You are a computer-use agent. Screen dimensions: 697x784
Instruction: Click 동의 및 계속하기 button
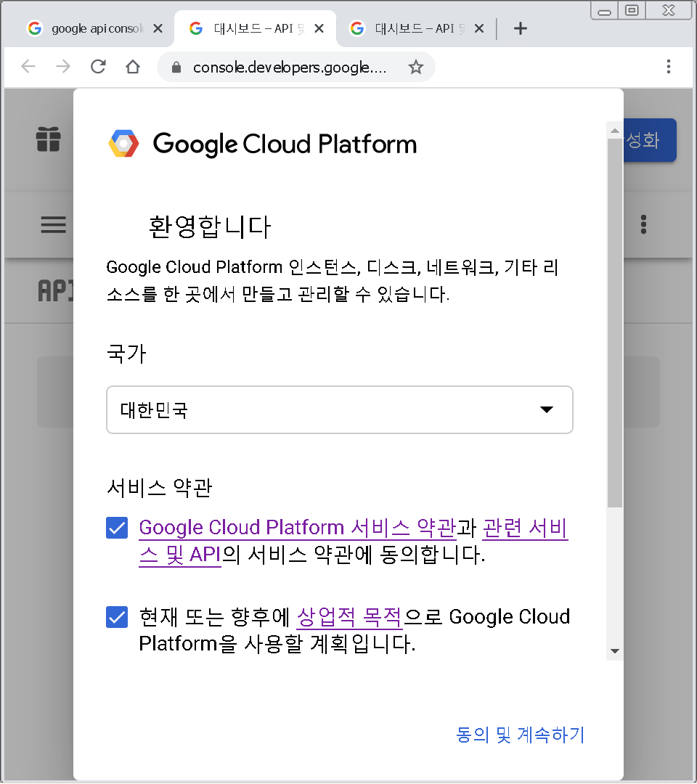click(520, 735)
